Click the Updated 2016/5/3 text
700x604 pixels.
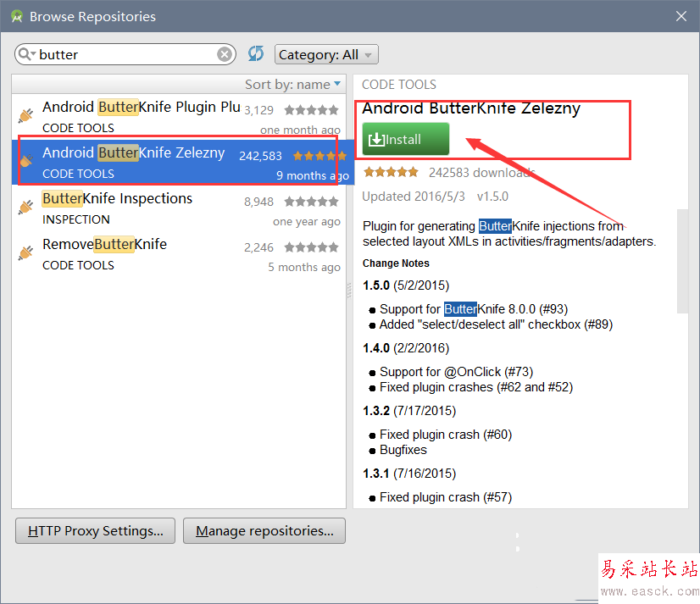tap(414, 197)
